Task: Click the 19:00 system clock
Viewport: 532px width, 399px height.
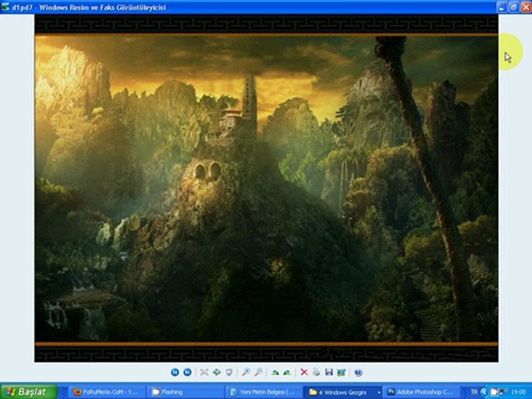Action: click(x=518, y=392)
